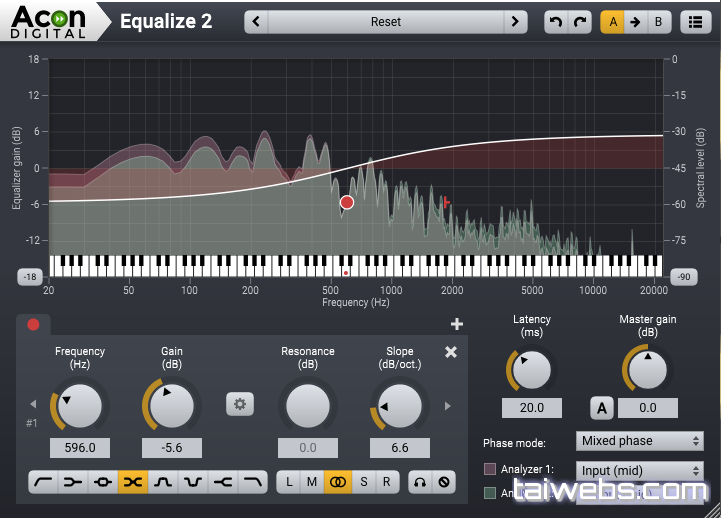Select the band pass filter shape

pyautogui.click(x=162, y=482)
